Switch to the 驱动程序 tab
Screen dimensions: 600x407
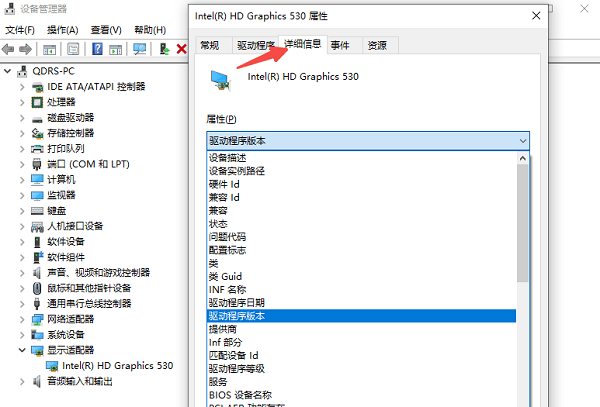(x=256, y=46)
